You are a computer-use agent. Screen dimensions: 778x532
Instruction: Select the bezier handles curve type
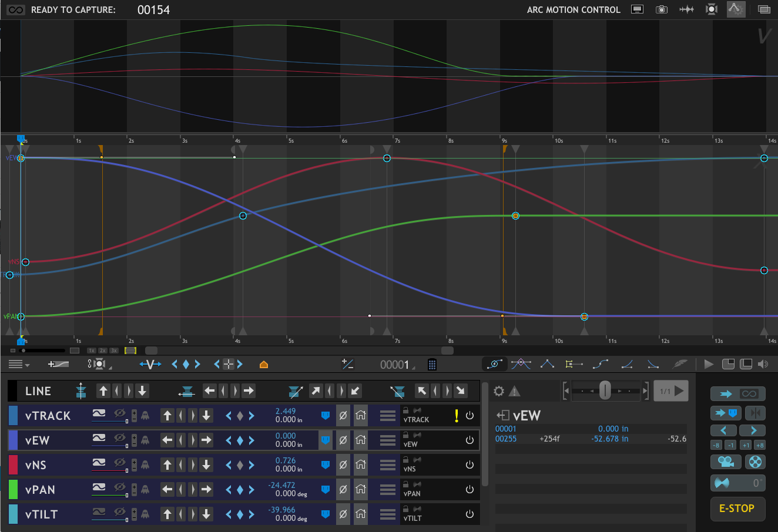521,364
